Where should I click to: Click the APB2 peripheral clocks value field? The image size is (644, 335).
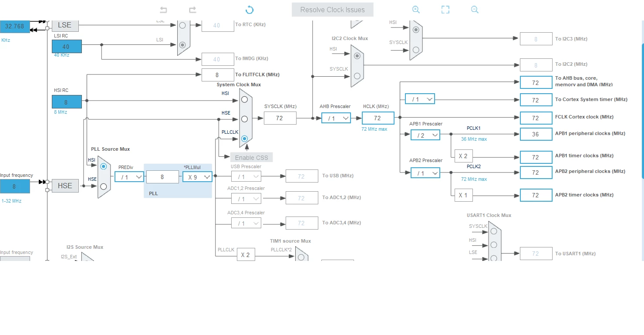(x=536, y=173)
